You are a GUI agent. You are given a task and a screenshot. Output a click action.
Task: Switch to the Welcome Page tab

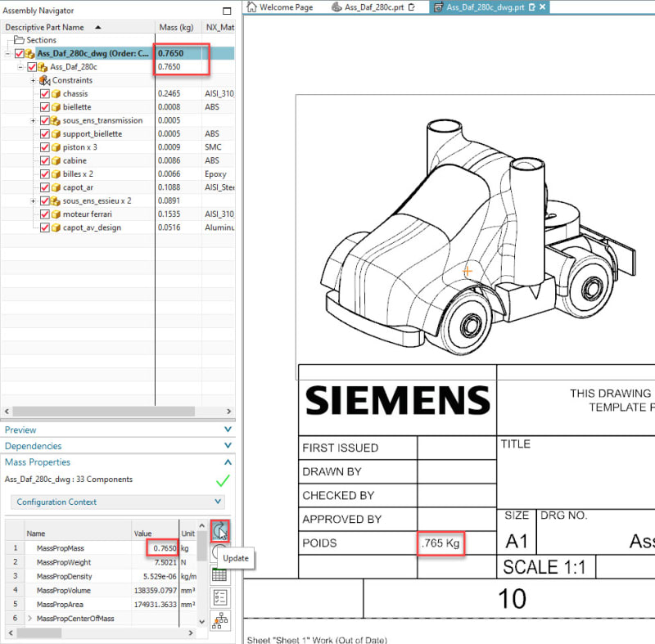[280, 7]
